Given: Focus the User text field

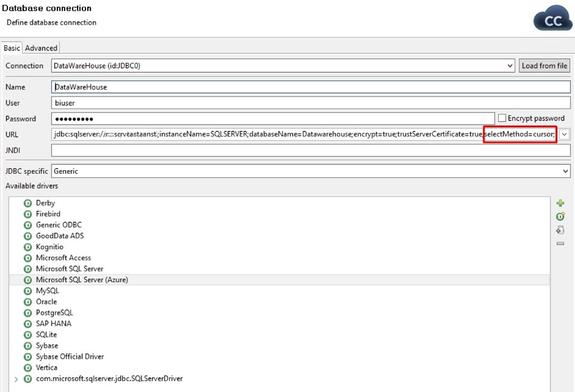Looking at the screenshot, I should 310,103.
